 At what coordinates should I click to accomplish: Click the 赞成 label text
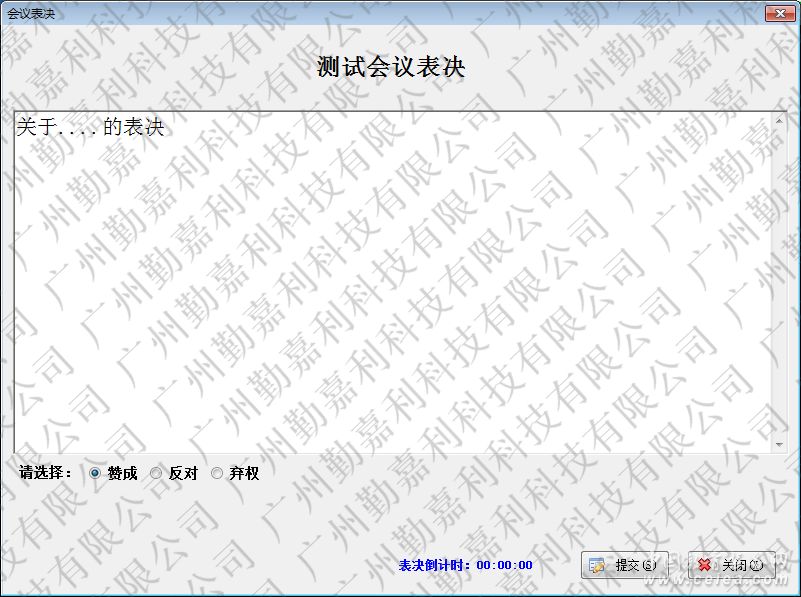[123, 474]
